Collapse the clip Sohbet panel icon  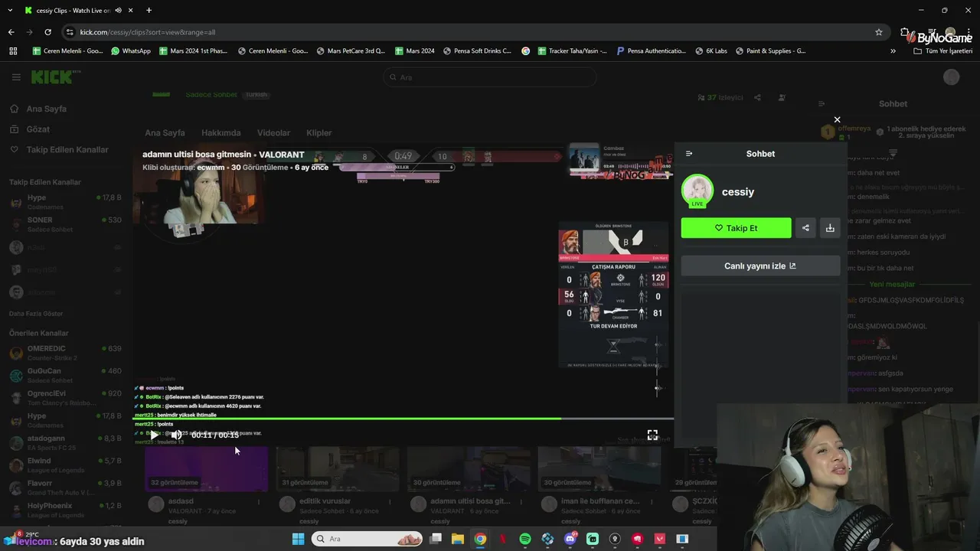689,154
